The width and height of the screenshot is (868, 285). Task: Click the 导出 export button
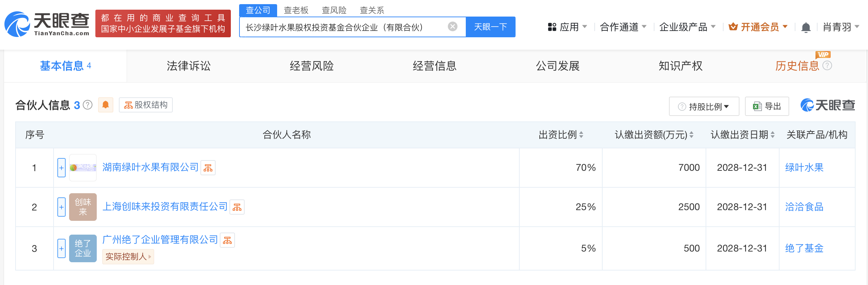(x=767, y=106)
